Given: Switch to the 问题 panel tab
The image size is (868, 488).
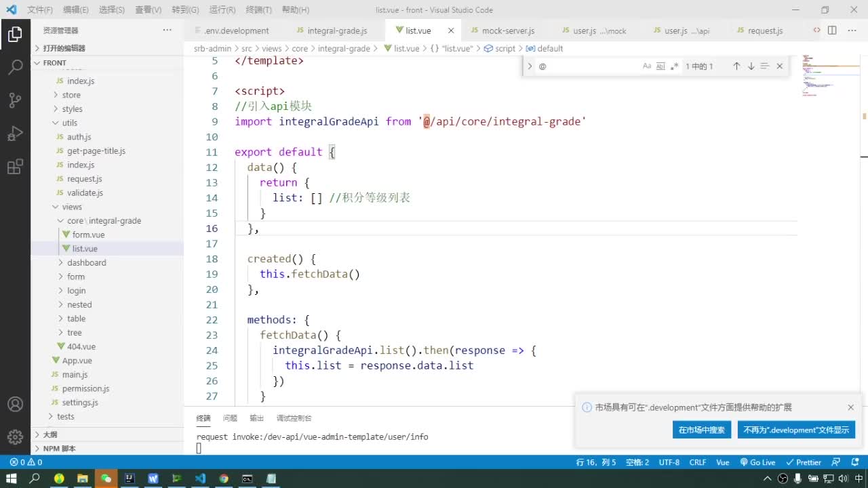Looking at the screenshot, I should [230, 418].
